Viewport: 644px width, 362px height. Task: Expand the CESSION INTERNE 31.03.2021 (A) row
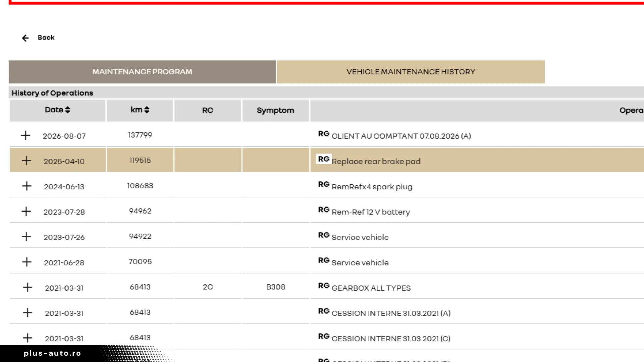coord(28,313)
